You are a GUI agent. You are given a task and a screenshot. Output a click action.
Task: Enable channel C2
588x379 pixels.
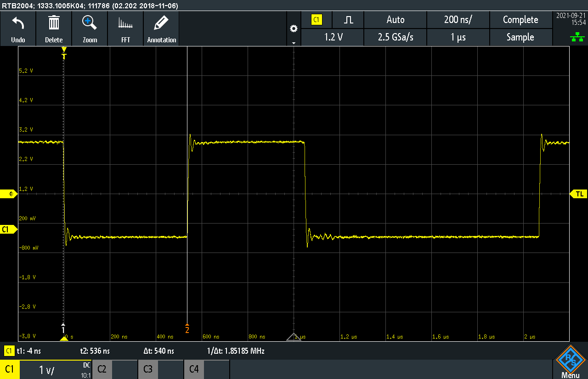102,369
